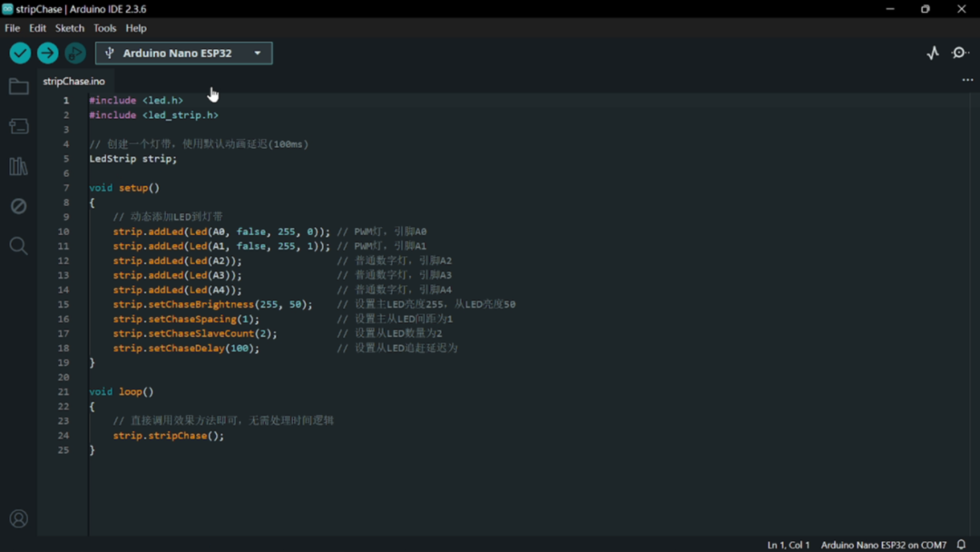Screen dimensions: 980x552
Task: Open the tab options three-dot menu
Action: click(967, 81)
